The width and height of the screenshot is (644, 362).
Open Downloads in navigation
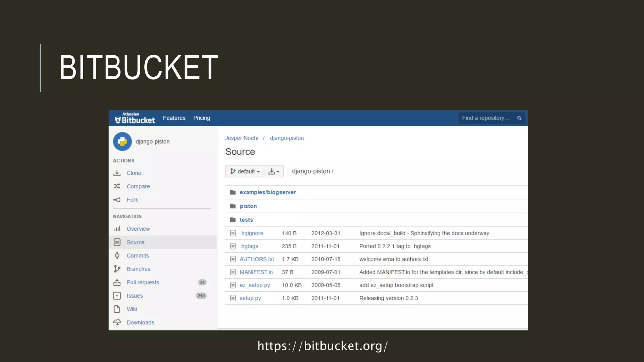141,322
